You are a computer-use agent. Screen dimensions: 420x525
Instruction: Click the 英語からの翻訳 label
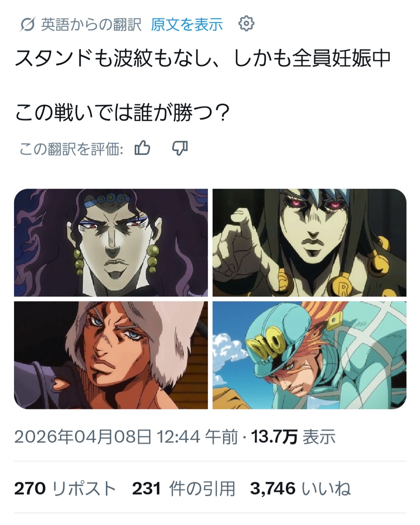91,25
